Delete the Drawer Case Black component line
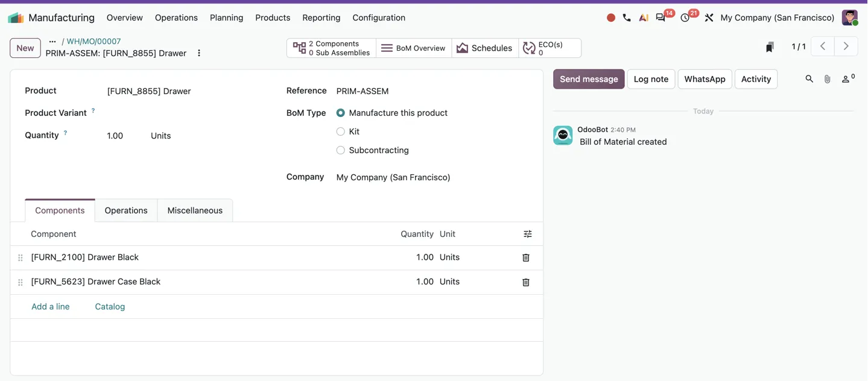The width and height of the screenshot is (868, 381). click(x=526, y=282)
